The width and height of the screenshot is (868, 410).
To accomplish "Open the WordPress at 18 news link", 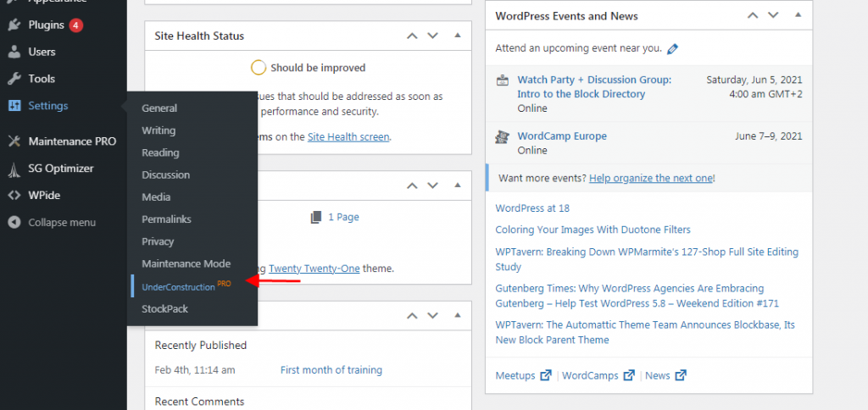I will [532, 208].
